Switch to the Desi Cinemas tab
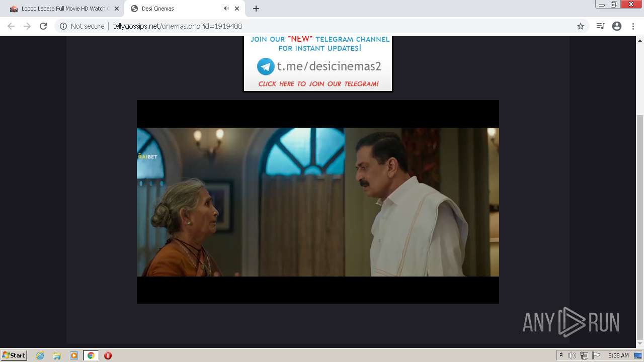 tap(185, 9)
